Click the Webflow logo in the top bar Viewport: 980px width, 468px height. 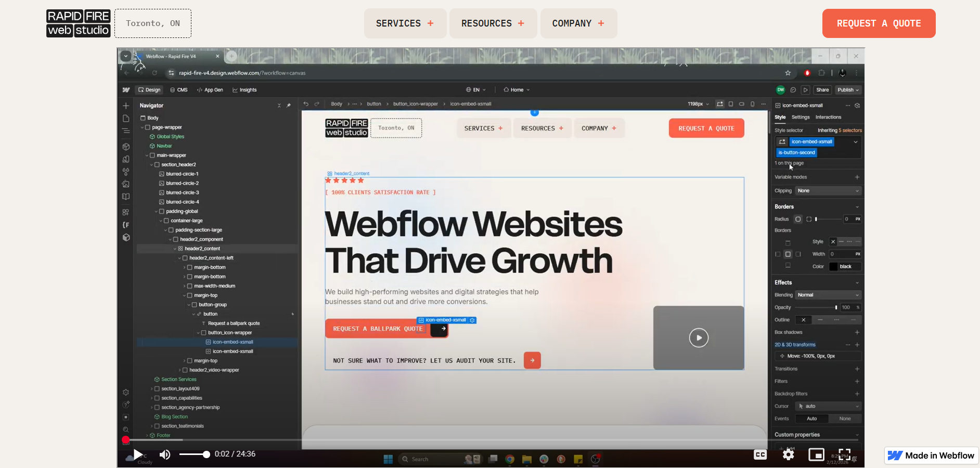point(126,90)
